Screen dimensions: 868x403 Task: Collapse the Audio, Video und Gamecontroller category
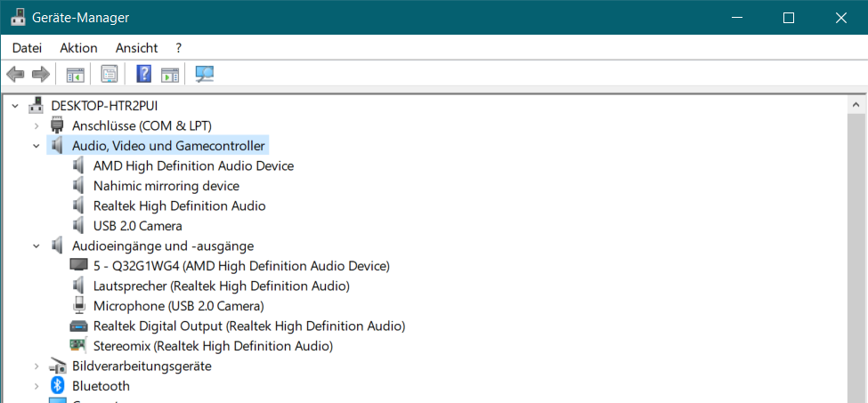[37, 146]
